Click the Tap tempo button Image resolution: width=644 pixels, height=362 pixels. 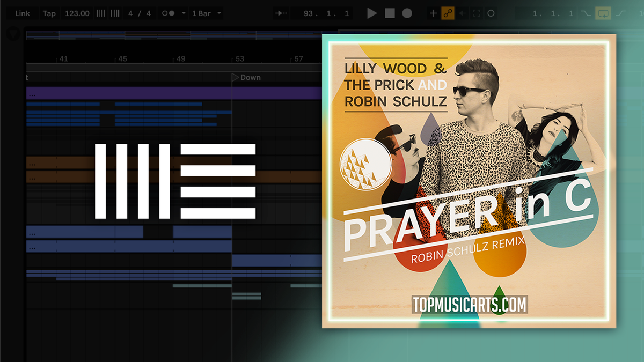(x=49, y=13)
